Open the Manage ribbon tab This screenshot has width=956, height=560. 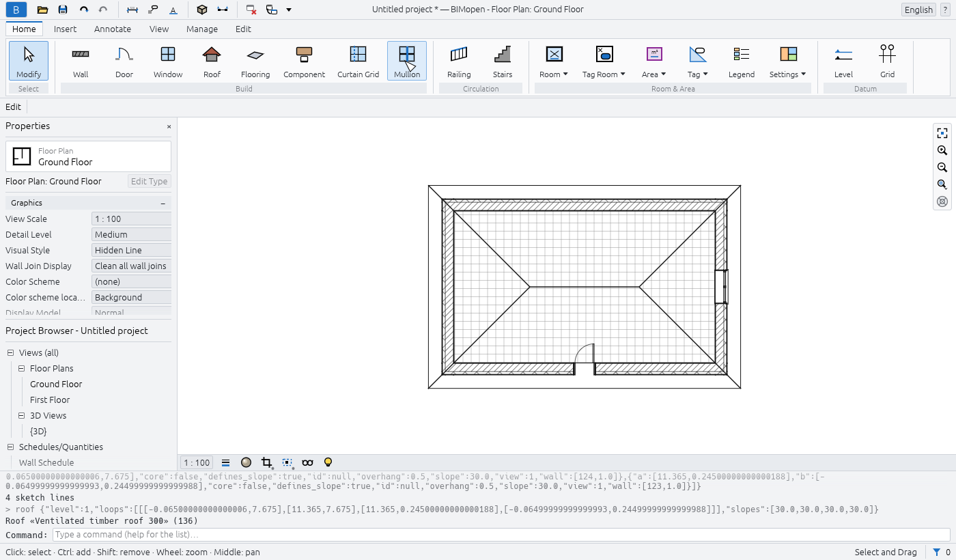point(202,29)
